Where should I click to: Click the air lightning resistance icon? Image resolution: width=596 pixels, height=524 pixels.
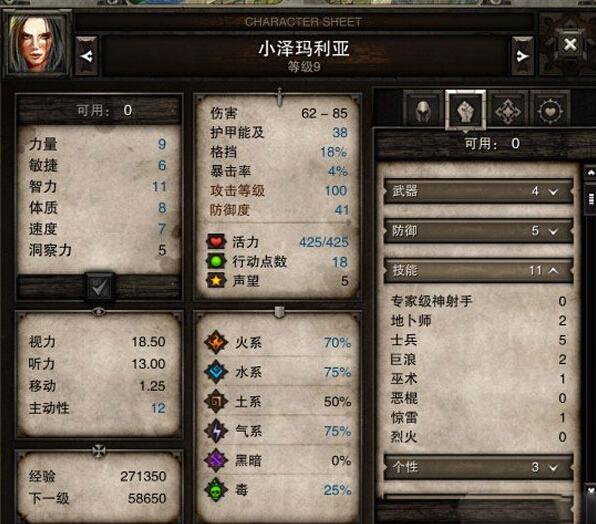216,431
